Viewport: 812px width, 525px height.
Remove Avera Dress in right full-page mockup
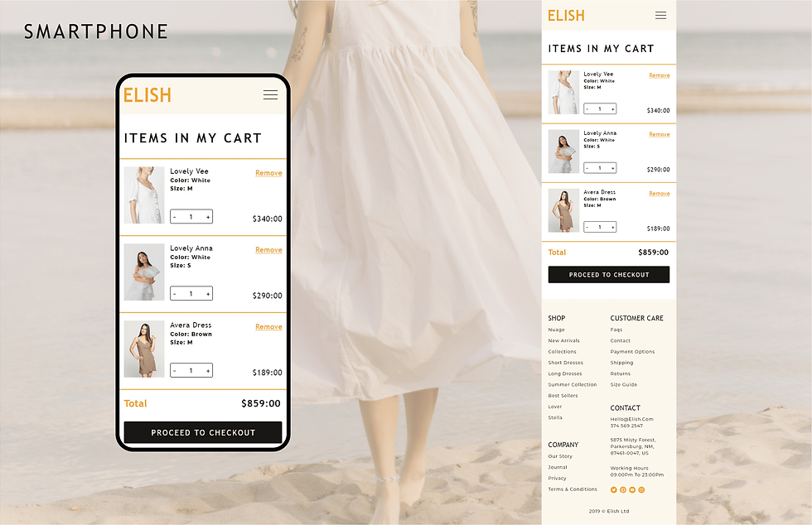[660, 194]
